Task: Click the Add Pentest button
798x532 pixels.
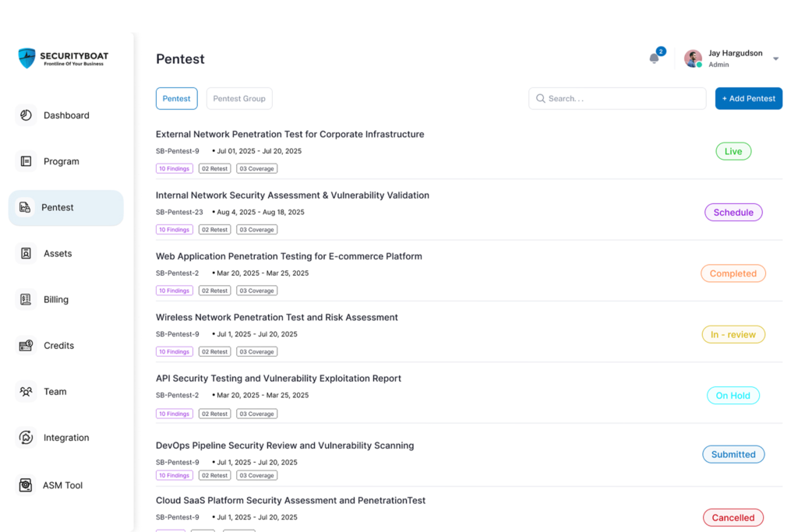Action: (x=749, y=99)
